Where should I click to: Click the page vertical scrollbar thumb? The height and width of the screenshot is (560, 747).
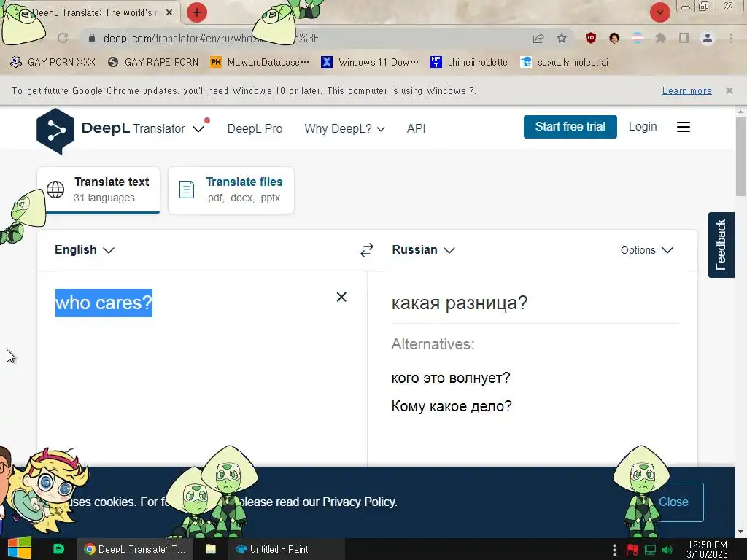point(740,156)
